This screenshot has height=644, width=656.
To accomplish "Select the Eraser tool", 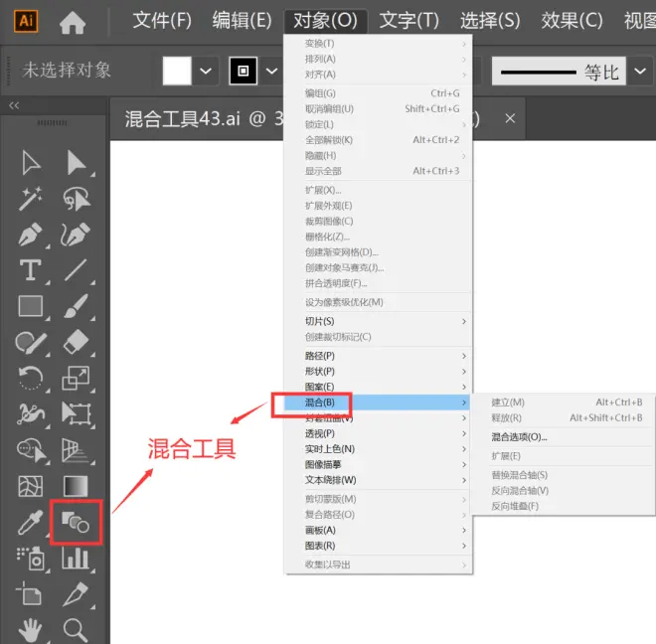I will [x=77, y=342].
